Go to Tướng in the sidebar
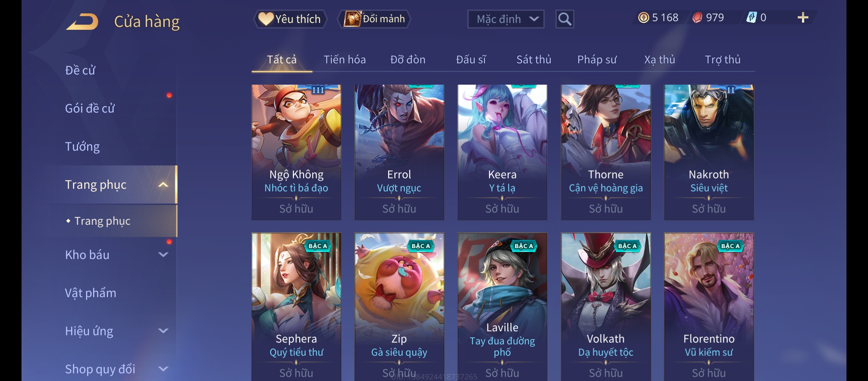Viewport: 868px width, 381px height. click(82, 146)
